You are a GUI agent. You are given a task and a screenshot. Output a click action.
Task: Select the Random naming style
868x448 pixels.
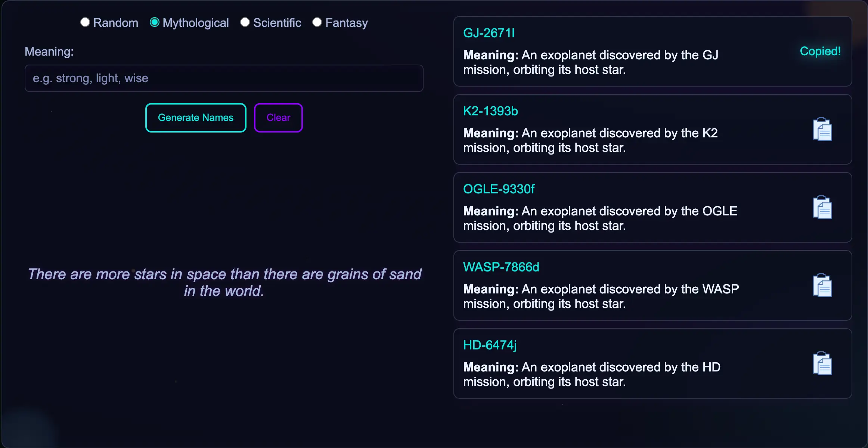(x=85, y=22)
